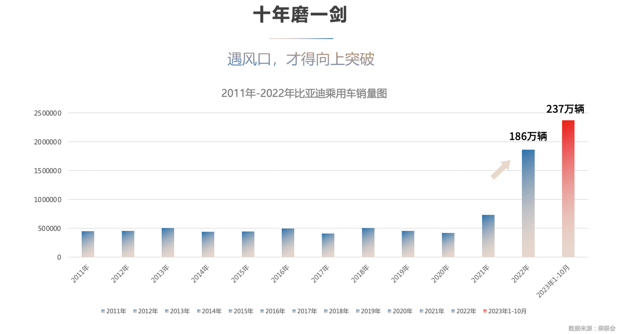Viewport: 644px width, 334px height.
Task: Click the 2000000 y-axis label
Action: pos(48,142)
